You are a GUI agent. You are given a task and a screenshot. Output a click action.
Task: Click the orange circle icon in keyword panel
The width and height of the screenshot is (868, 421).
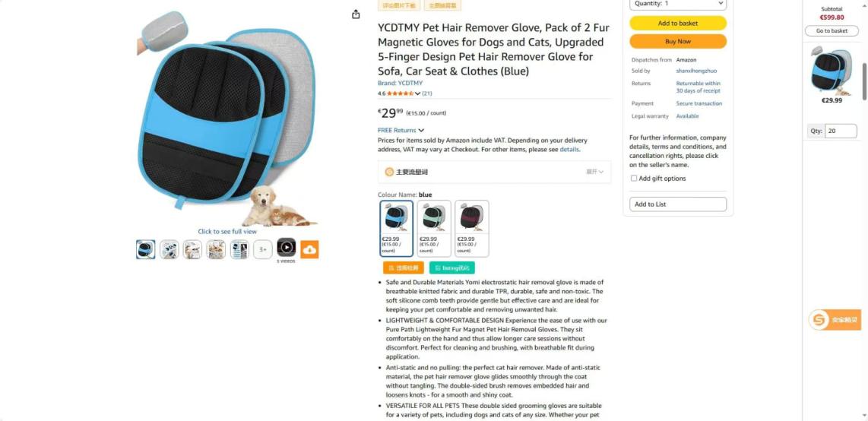click(x=389, y=172)
